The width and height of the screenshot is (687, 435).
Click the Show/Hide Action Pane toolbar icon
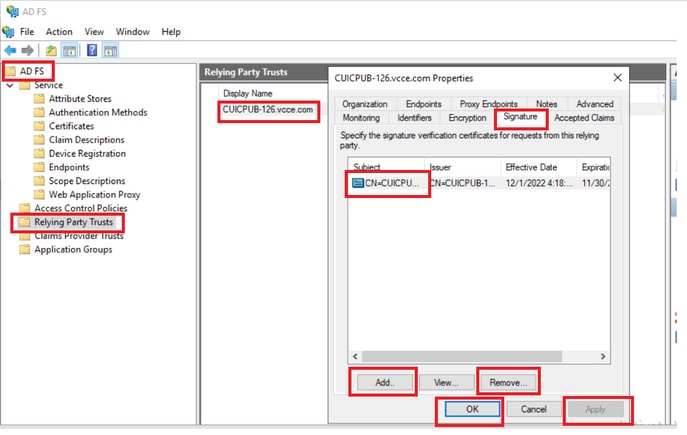point(110,51)
